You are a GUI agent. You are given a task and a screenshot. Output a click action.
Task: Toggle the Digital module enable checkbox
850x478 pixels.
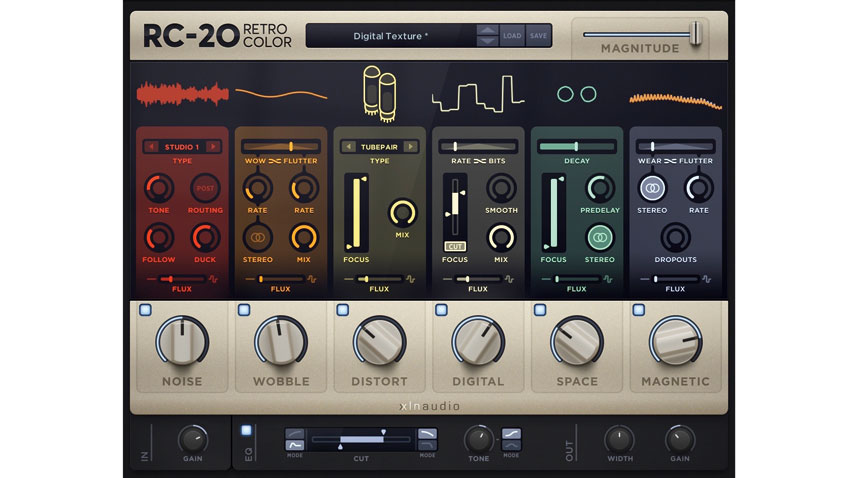click(441, 310)
